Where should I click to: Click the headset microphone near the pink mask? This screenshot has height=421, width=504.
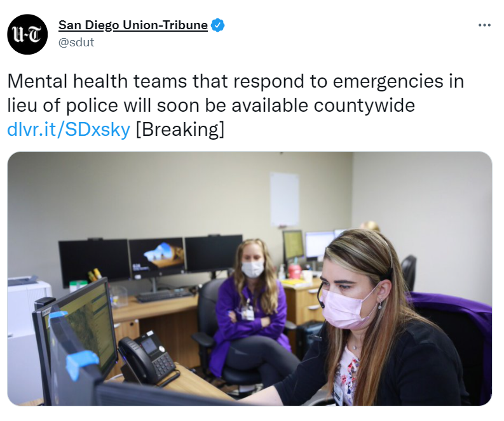coord(320,298)
